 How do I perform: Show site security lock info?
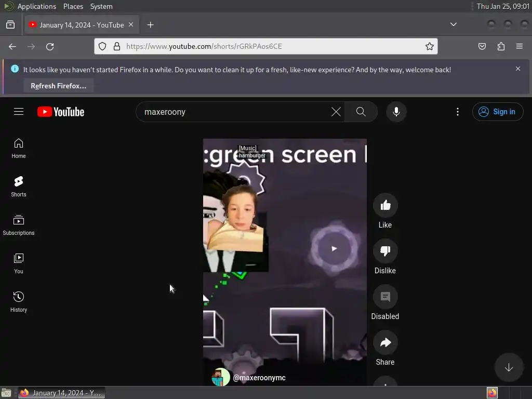(117, 46)
